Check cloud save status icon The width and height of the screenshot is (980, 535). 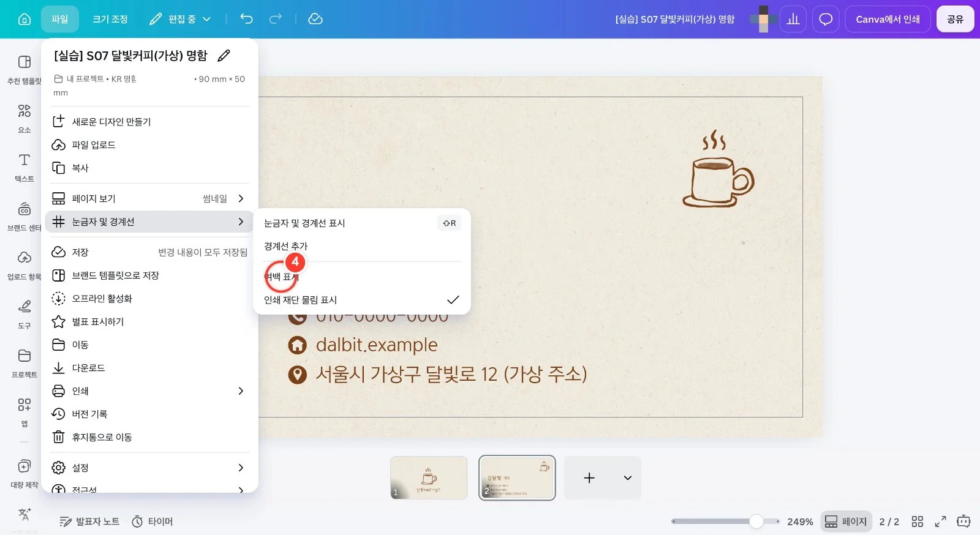[315, 19]
